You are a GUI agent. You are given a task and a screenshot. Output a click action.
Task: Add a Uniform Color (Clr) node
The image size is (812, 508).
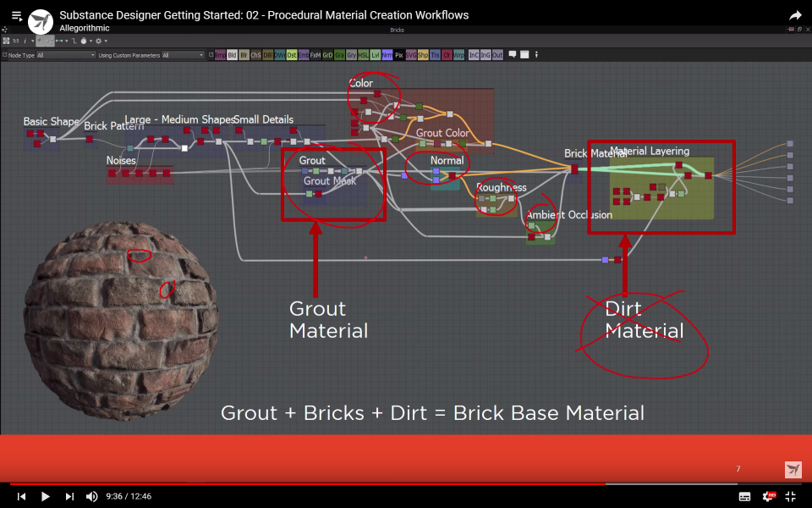(447, 55)
